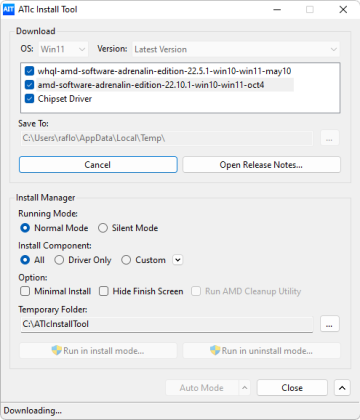Minimize the ATIc Install Tool window
Image resolution: width=360 pixels, height=420 pixels.
pos(277,9)
